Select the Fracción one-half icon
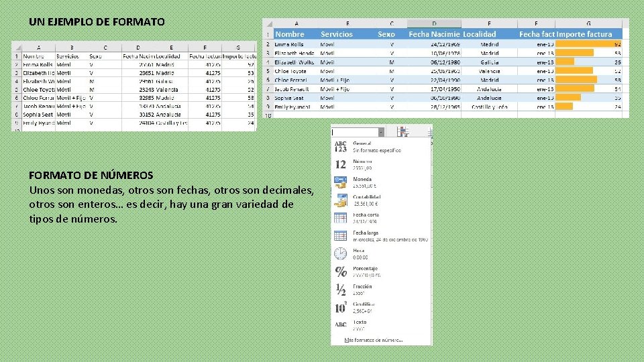Screen dimensions: 644x362 pyautogui.click(x=341, y=290)
